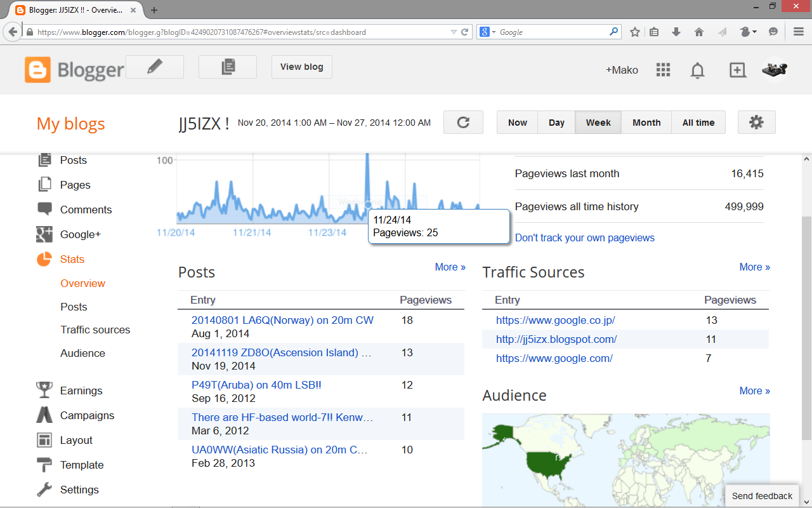
Task: Select the Day time range
Action: tap(556, 123)
